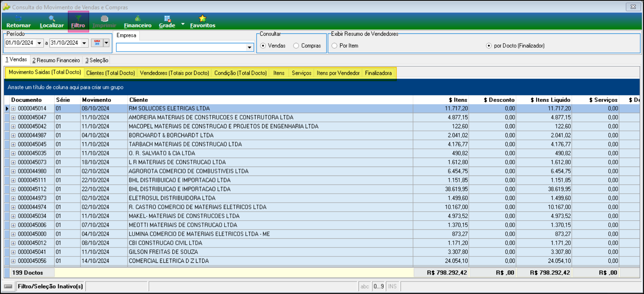Select the 38.619,95 $ Itens value

tap(441, 189)
